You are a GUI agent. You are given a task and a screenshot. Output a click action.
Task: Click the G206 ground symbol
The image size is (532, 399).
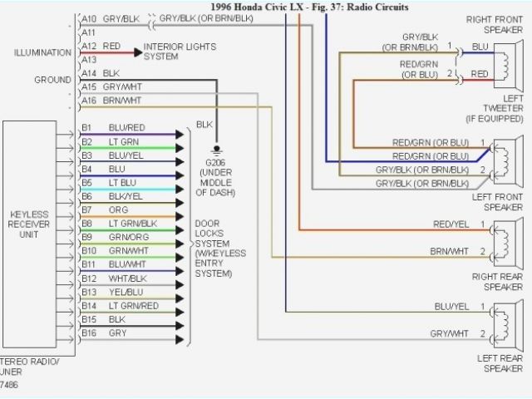219,150
